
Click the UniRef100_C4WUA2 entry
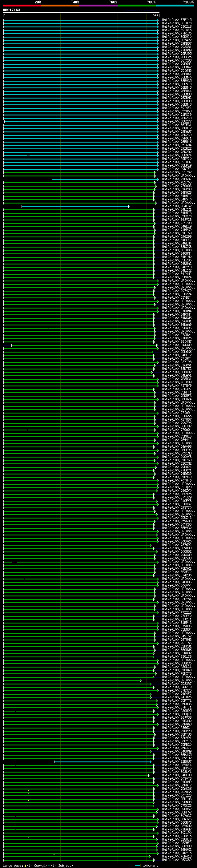tap(177, 264)
